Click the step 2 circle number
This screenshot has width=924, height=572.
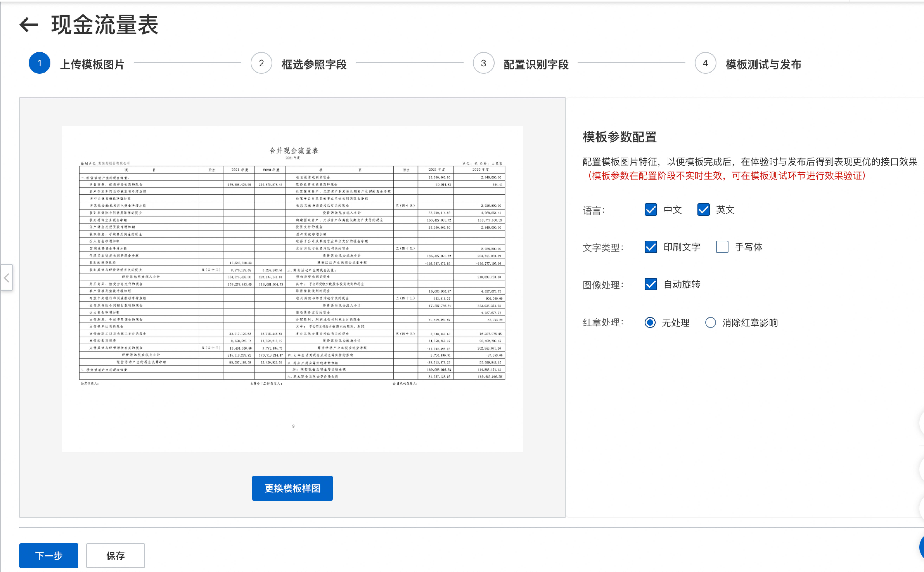click(x=261, y=63)
